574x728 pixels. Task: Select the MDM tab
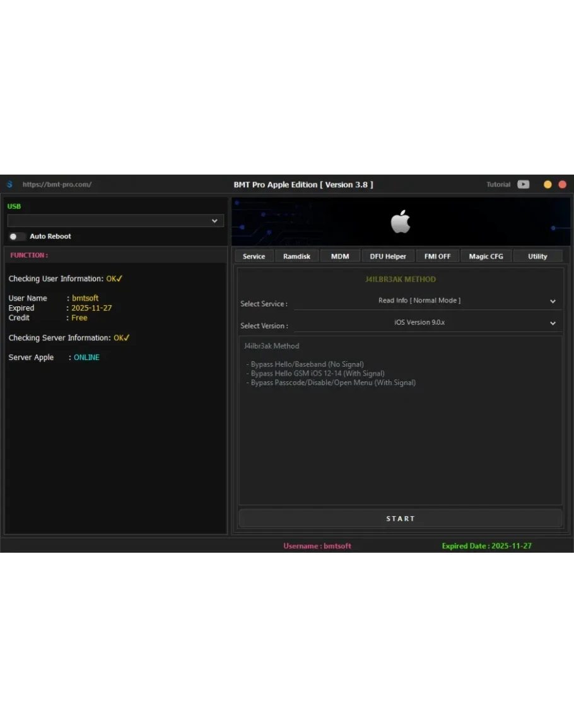click(340, 257)
